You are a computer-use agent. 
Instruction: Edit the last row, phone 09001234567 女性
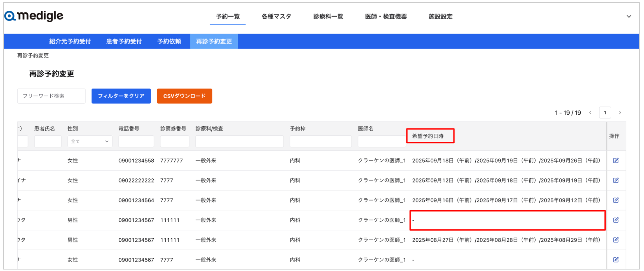[616, 260]
